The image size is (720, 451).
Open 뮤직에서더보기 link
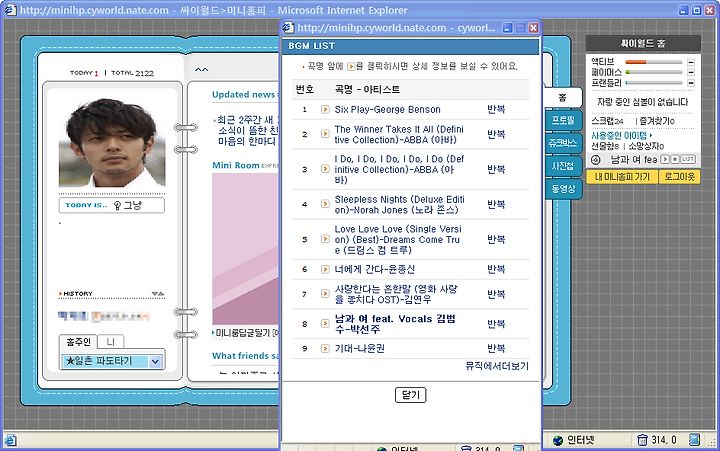point(497,366)
